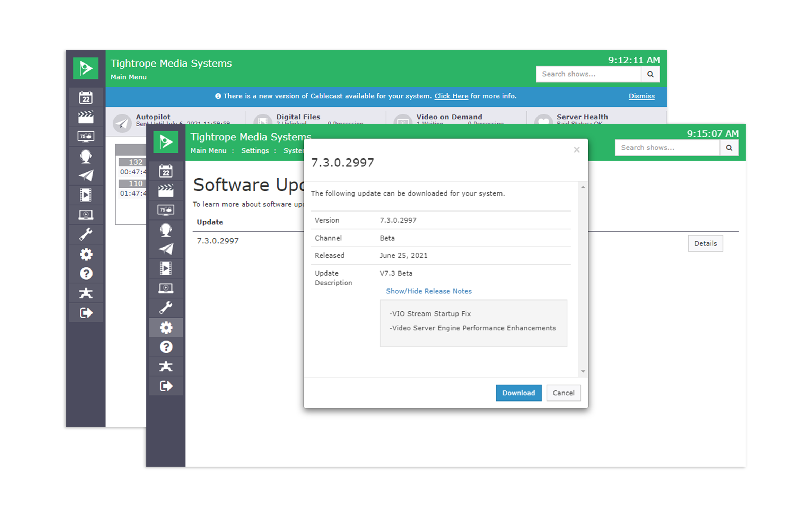
Task: Click Settings breadcrumb in front window
Action: (x=255, y=151)
